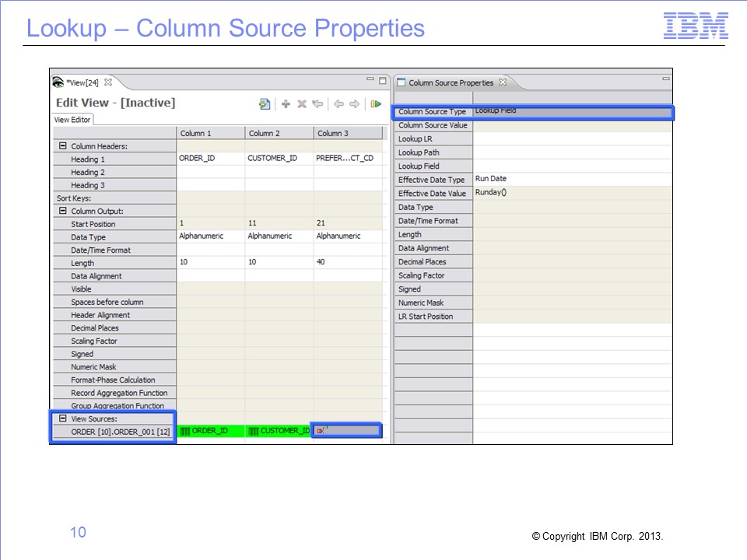This screenshot has width=747, height=560.
Task: Click the Column Source Properties panel icon
Action: pyautogui.click(x=402, y=82)
